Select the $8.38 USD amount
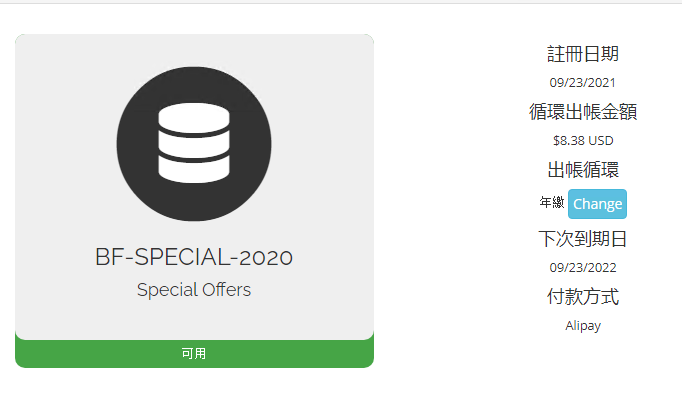This screenshot has width=682, height=403. 583,141
